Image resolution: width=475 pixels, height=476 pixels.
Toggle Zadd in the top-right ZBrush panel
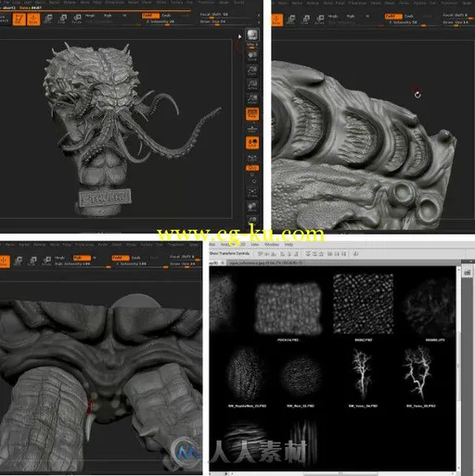(393, 16)
